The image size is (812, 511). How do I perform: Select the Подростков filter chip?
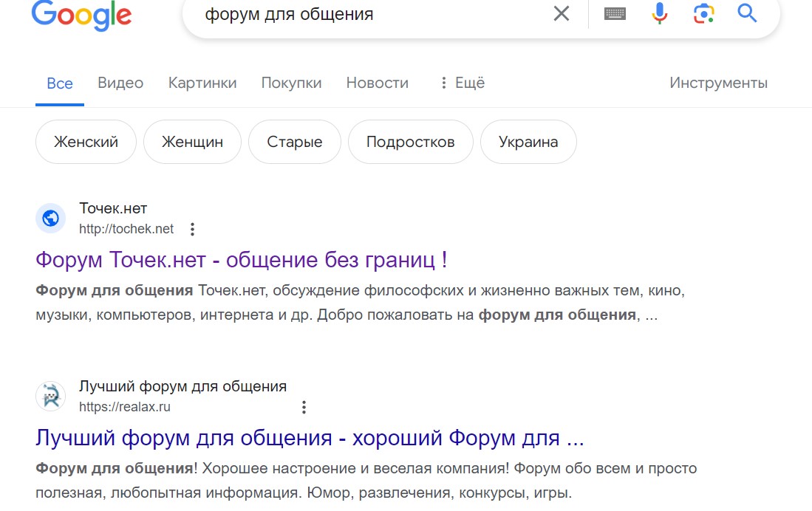click(x=411, y=142)
